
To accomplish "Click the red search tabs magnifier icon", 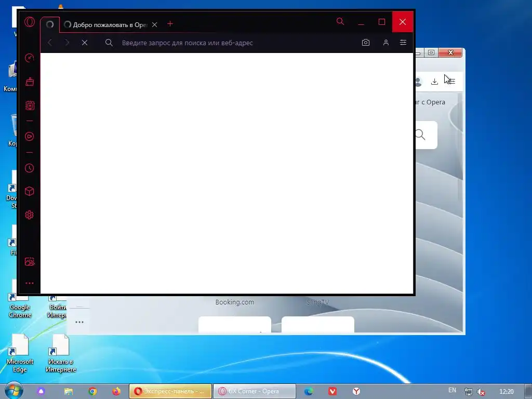I will tap(340, 22).
